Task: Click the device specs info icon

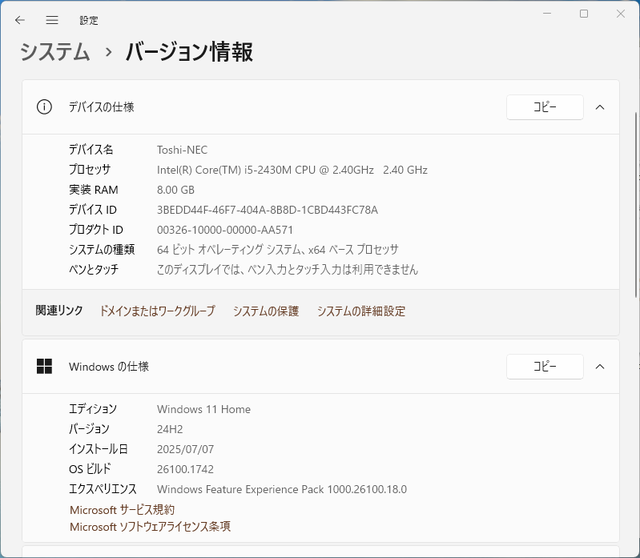Action: pos(44,107)
